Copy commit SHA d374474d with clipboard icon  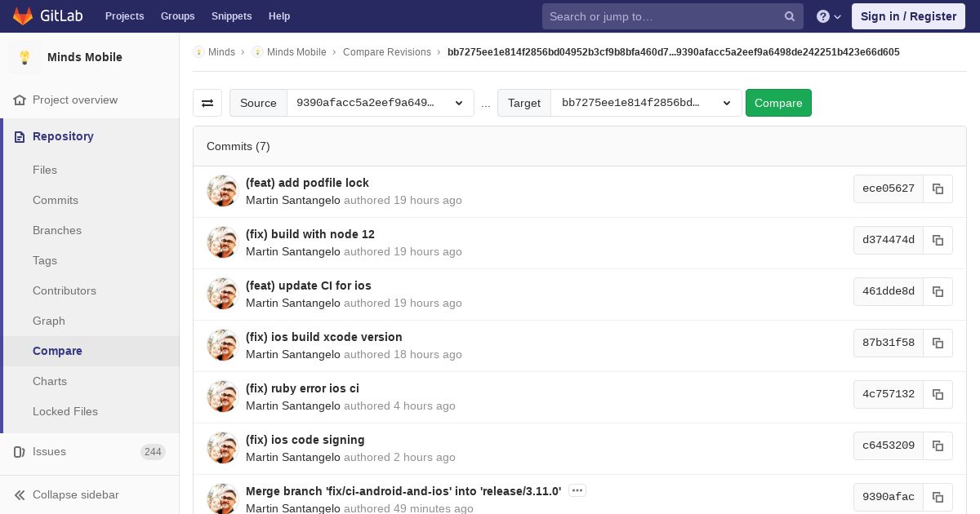tap(938, 240)
